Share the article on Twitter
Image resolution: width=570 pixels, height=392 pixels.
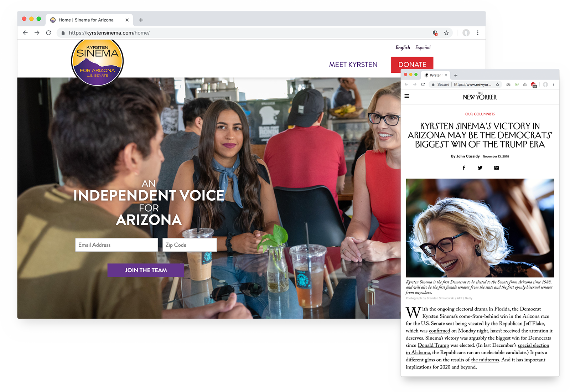pos(480,168)
